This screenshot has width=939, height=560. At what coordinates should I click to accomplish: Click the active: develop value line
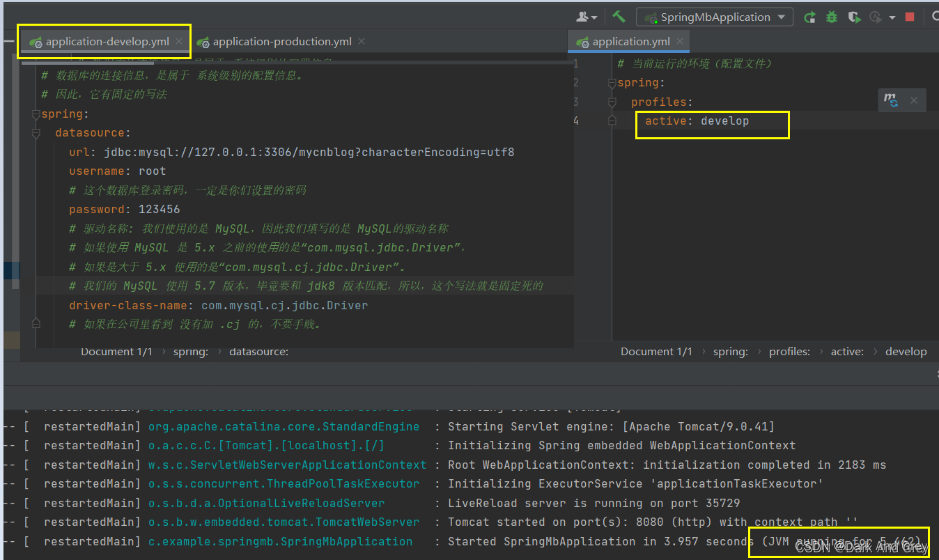697,120
